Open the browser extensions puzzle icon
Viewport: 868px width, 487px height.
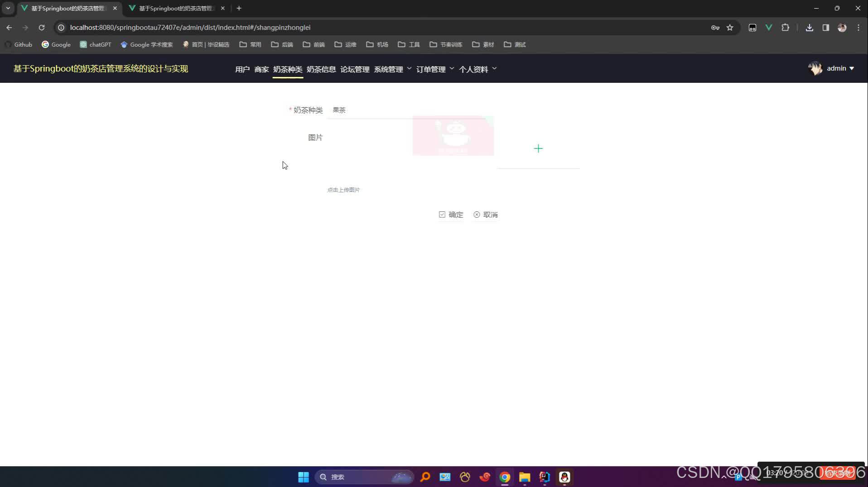point(786,28)
